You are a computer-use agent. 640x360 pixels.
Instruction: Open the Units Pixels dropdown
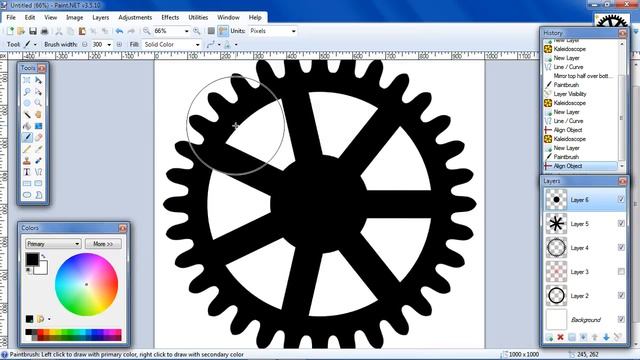click(293, 31)
